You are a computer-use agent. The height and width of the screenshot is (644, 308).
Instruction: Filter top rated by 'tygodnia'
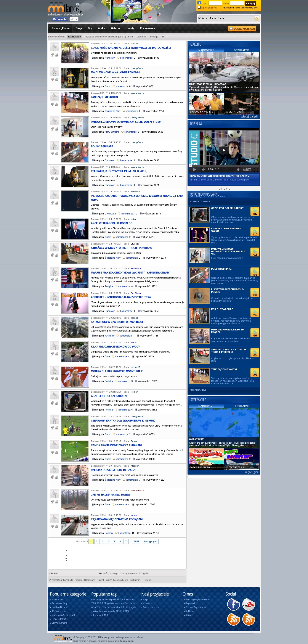141,37
